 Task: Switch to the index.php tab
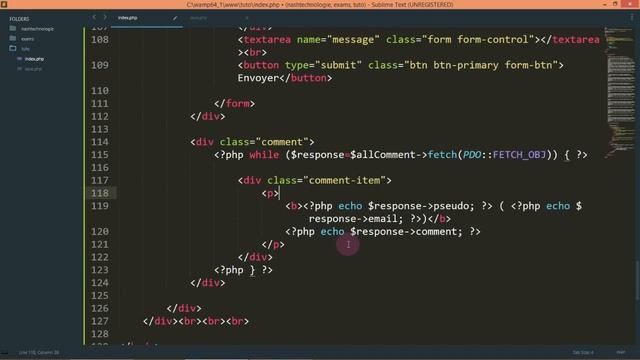127,18
